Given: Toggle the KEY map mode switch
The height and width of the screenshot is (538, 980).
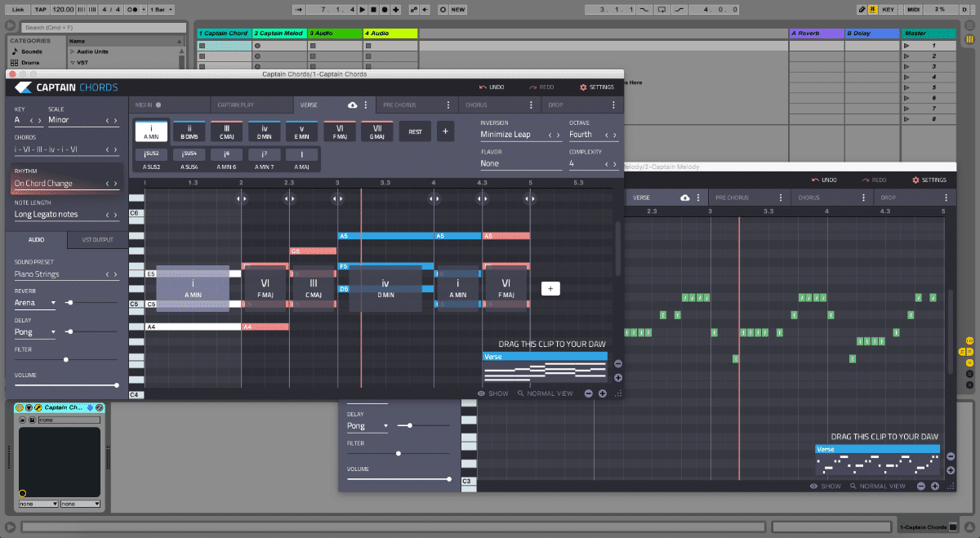Looking at the screenshot, I should click(890, 10).
